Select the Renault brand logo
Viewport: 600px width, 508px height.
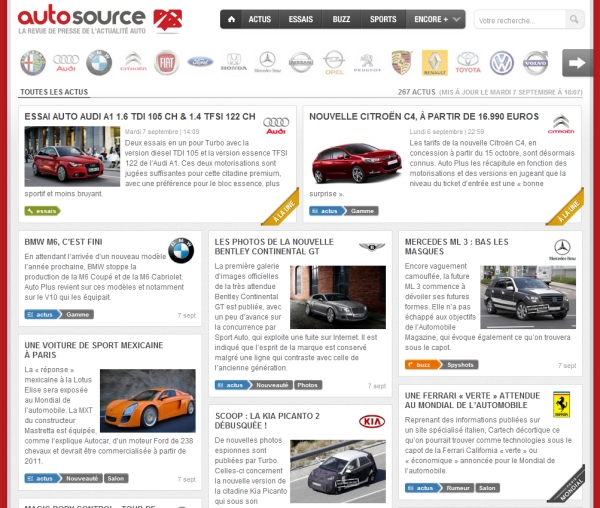(435, 63)
